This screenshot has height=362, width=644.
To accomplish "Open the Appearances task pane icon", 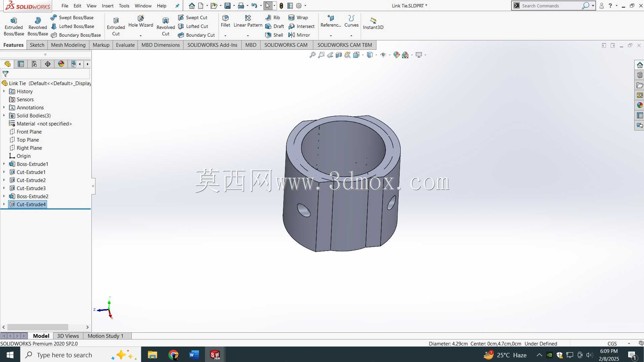I will coord(640,105).
